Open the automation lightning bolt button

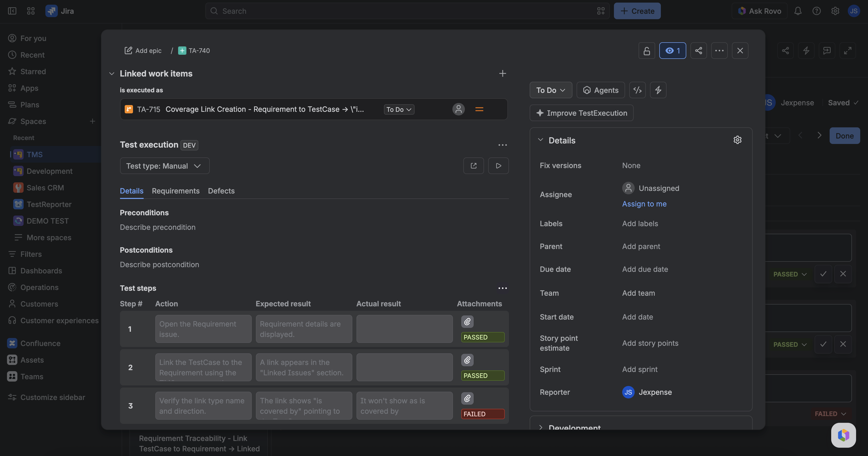[658, 90]
